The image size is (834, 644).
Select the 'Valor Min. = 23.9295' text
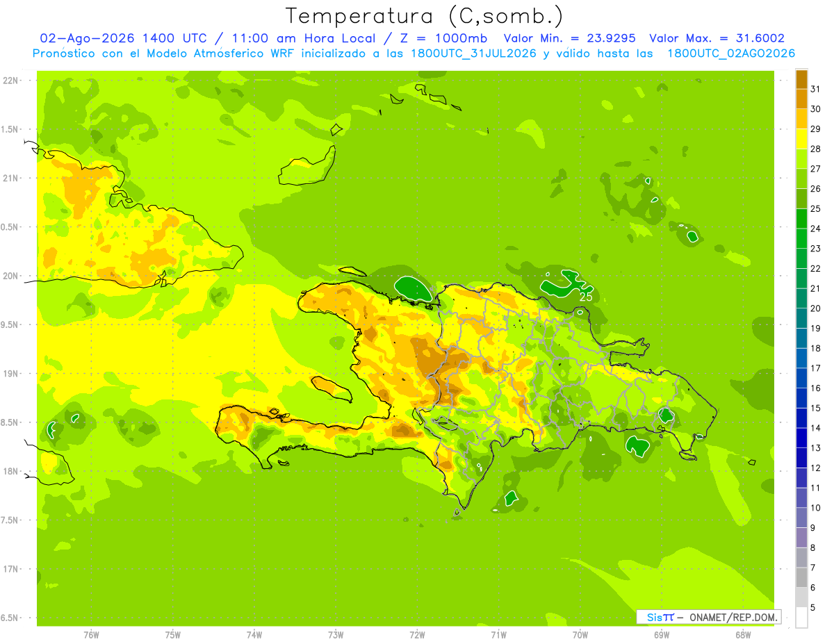(x=571, y=38)
